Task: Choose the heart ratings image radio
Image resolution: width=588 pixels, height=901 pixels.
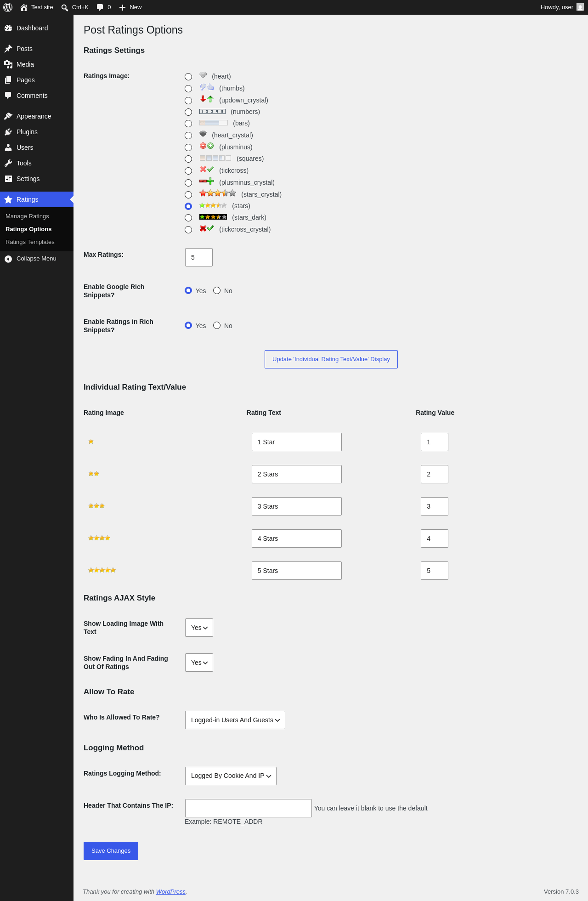Action: (188, 77)
